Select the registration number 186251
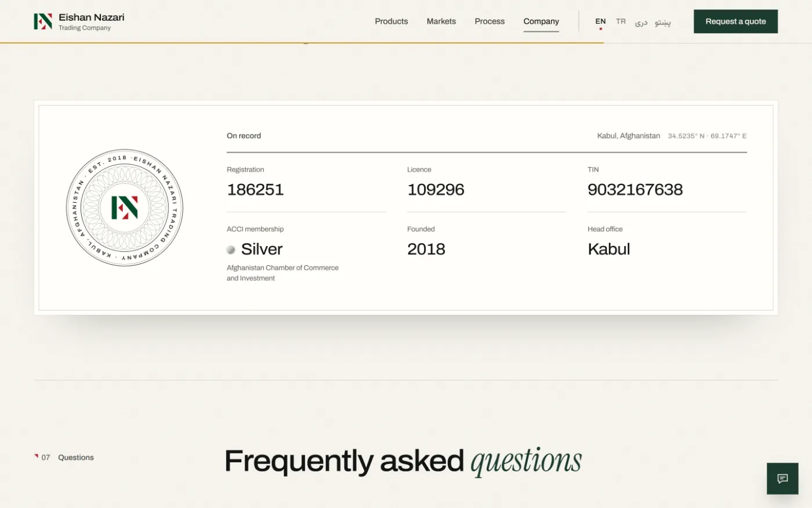The width and height of the screenshot is (812, 508). click(x=255, y=190)
